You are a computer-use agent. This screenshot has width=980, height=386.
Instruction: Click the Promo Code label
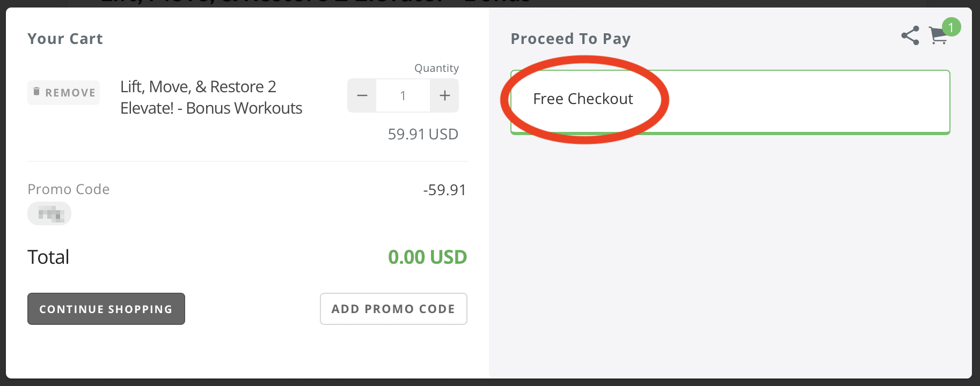tap(69, 189)
